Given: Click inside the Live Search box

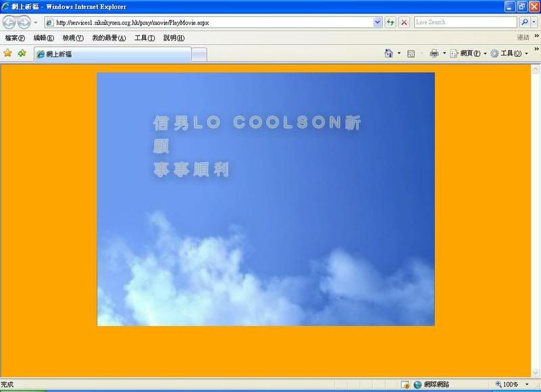Looking at the screenshot, I should coord(465,22).
